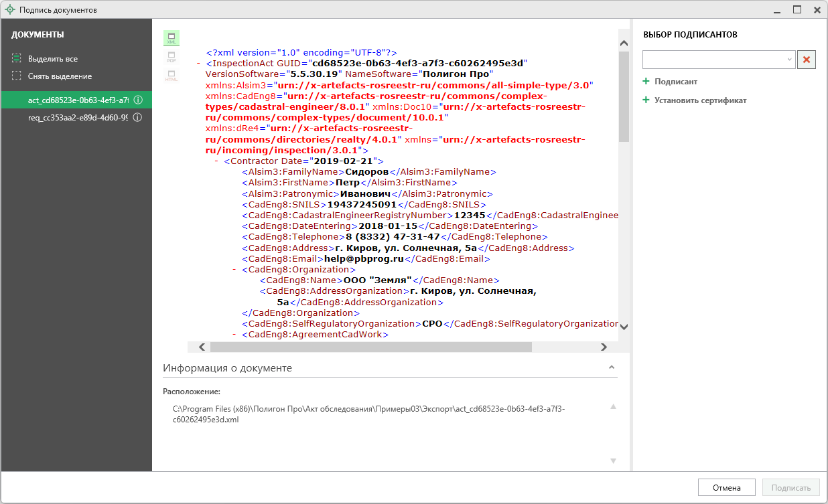The width and height of the screenshot is (828, 504).
Task: Click green plus icon beside Подписант
Action: click(646, 81)
